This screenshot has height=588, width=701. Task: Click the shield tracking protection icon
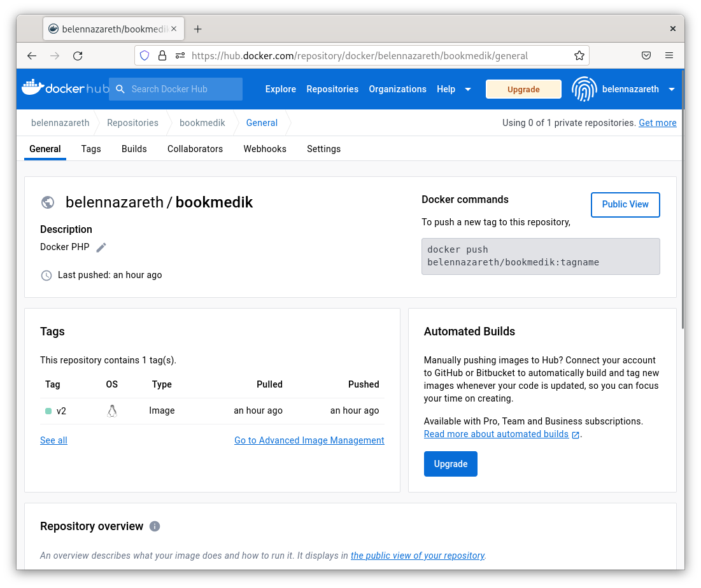(145, 55)
